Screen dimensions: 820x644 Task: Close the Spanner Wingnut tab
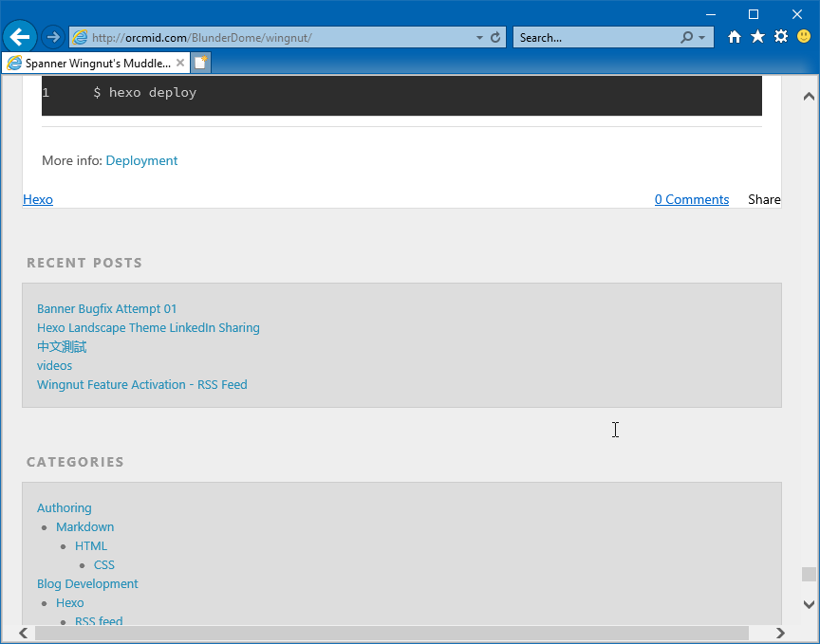pos(180,64)
